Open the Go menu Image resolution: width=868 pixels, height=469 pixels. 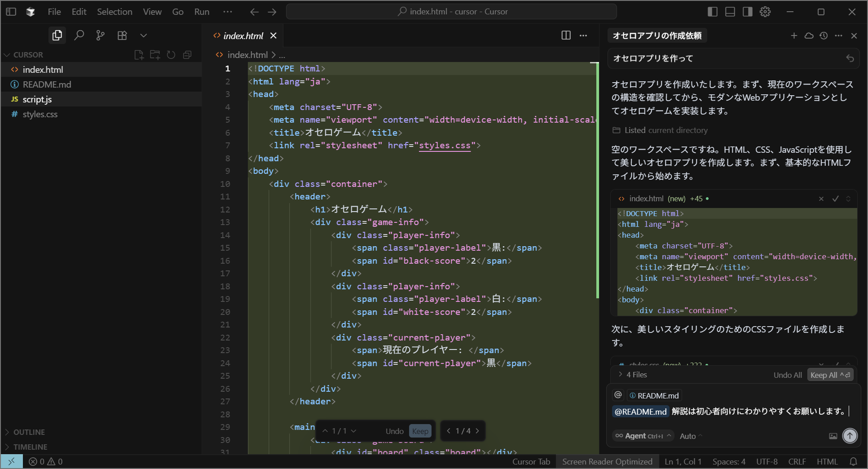point(178,12)
